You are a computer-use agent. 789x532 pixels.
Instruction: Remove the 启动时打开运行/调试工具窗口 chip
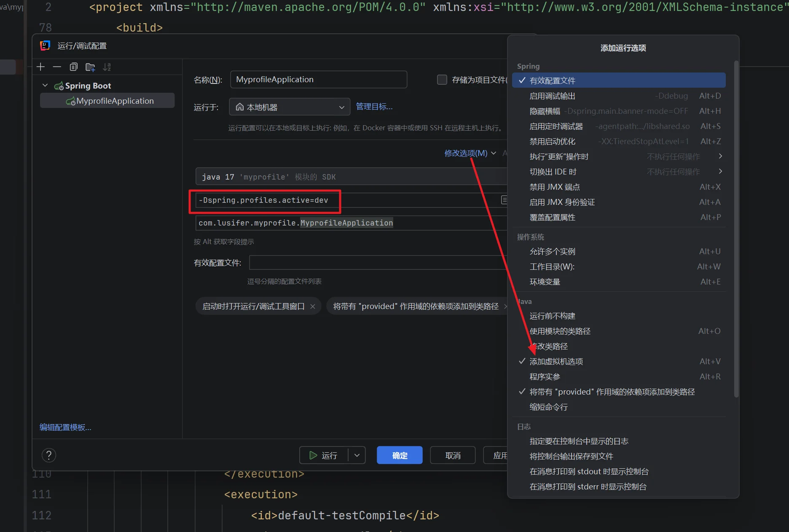313,306
